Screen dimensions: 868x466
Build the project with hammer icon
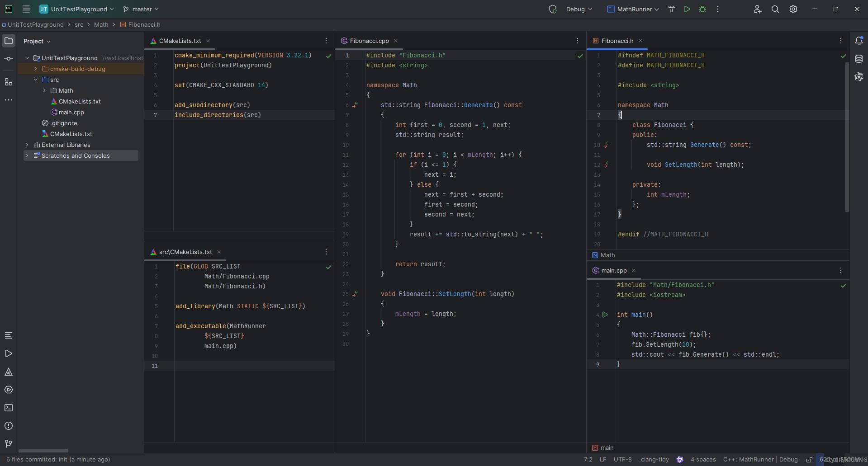[x=671, y=9]
